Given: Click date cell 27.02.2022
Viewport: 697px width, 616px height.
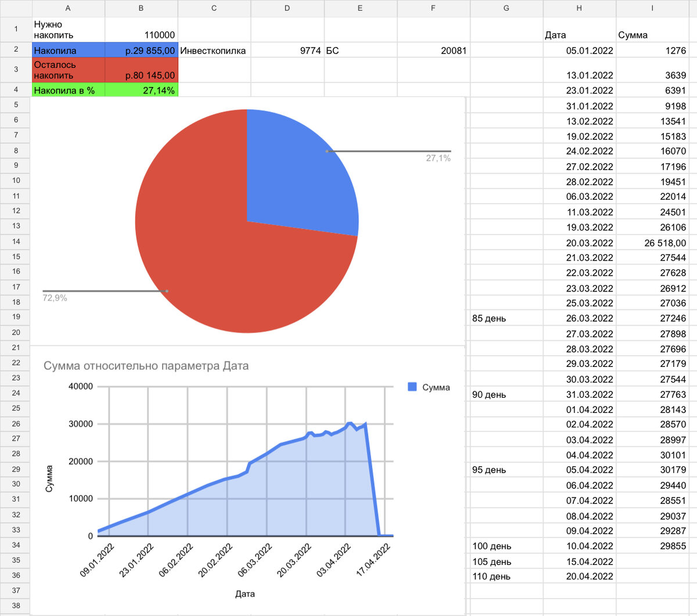Looking at the screenshot, I should [579, 167].
